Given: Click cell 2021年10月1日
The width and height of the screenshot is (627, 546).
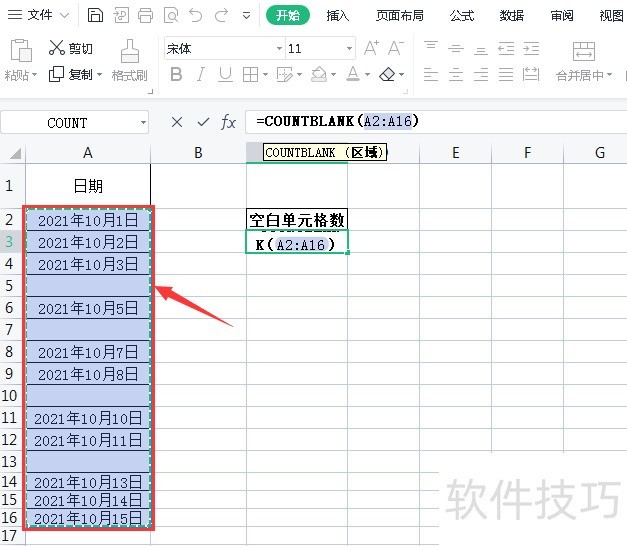Looking at the screenshot, I should 88,220.
